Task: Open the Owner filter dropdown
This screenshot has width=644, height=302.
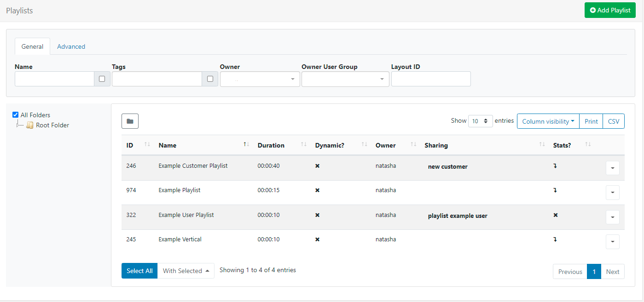Action: 260,79
